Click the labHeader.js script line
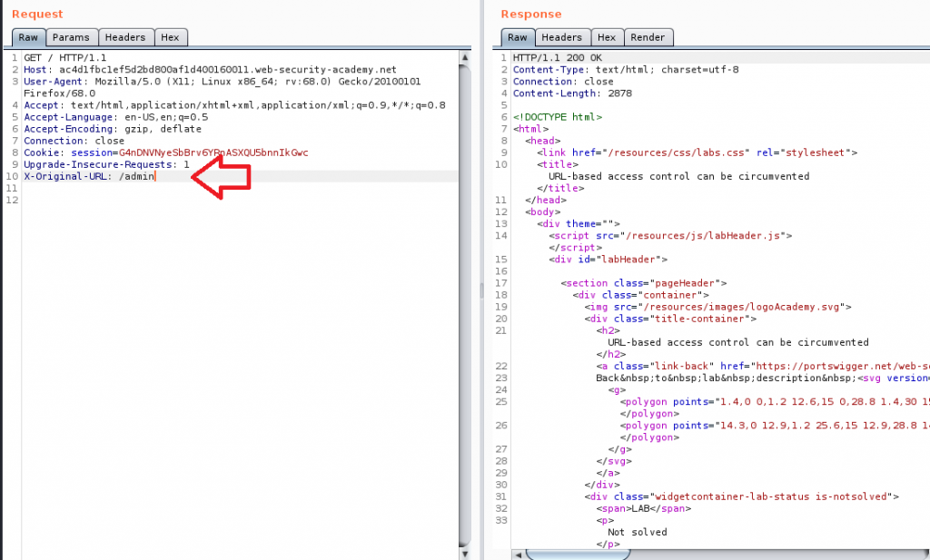 coord(670,236)
